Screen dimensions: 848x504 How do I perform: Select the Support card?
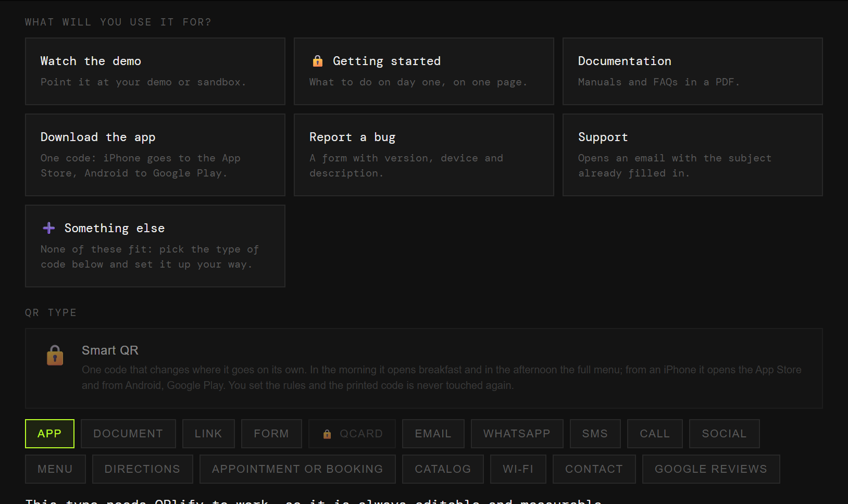pos(693,155)
